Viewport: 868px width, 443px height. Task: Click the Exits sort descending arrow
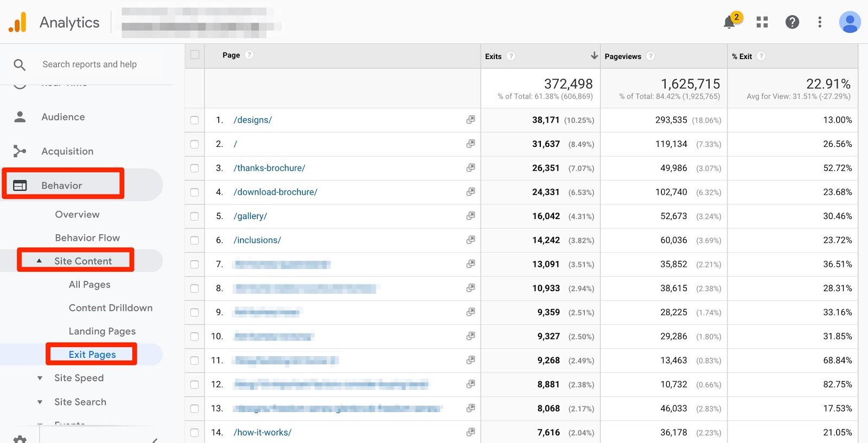(594, 55)
